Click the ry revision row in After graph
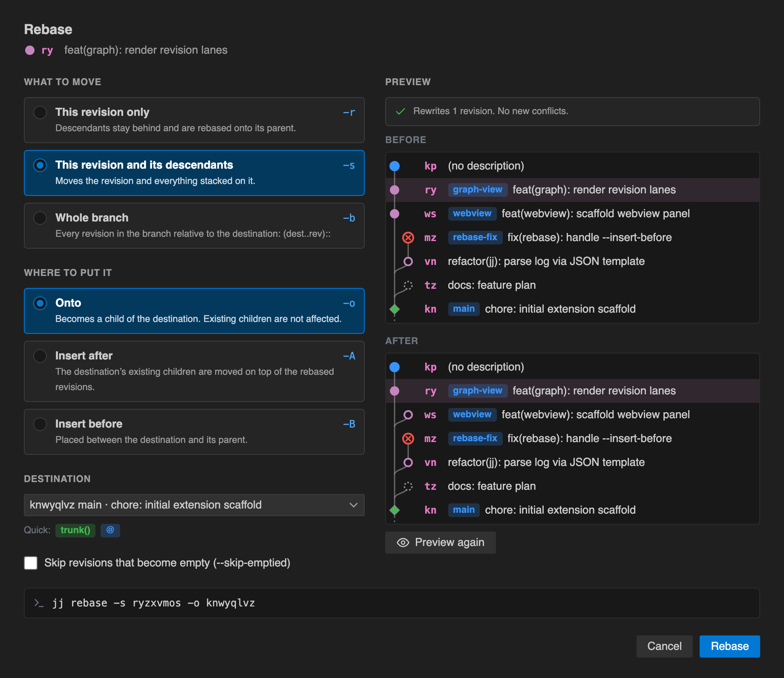 [573, 391]
